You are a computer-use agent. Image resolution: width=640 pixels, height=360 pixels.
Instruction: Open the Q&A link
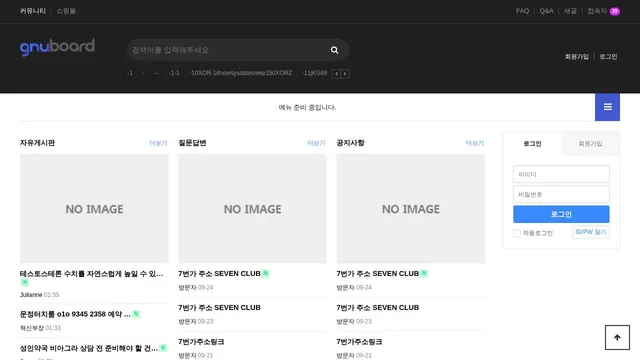(x=546, y=11)
